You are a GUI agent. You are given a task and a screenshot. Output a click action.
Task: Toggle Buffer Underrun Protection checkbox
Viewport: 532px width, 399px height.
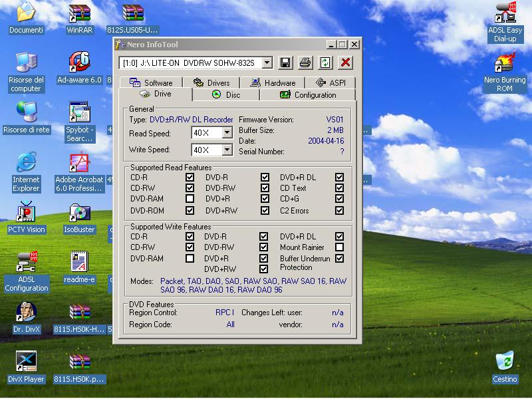tap(339, 258)
